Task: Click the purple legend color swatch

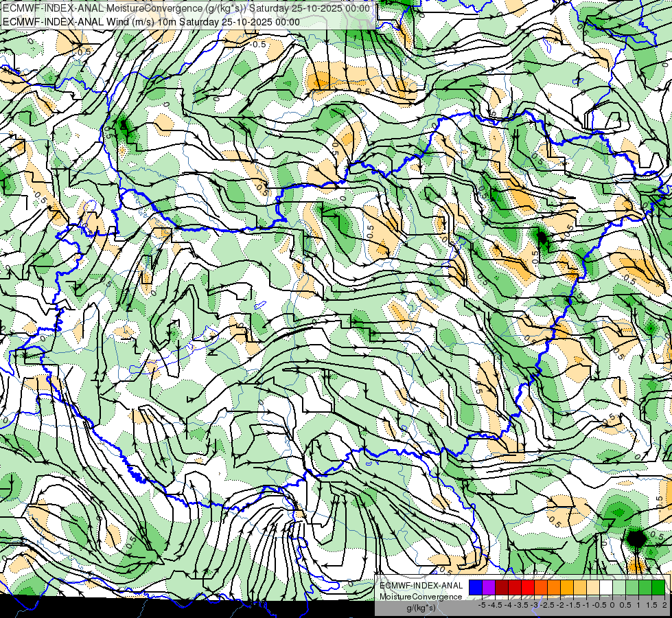Action: coord(489,588)
